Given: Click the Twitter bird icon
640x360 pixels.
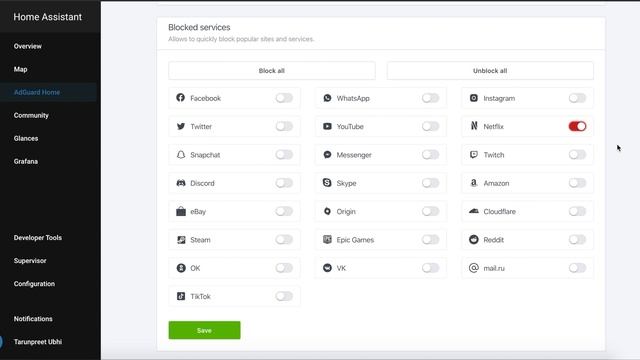Looking at the screenshot, I should 180,126.
